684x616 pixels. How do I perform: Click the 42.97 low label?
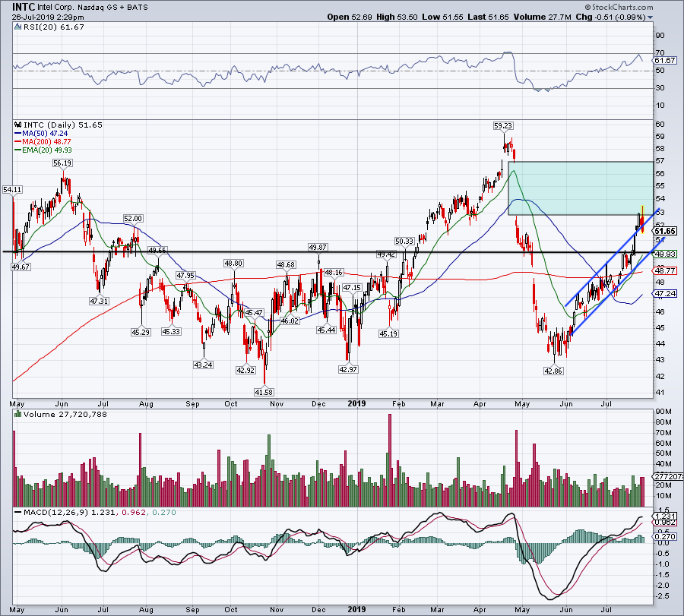tap(348, 369)
